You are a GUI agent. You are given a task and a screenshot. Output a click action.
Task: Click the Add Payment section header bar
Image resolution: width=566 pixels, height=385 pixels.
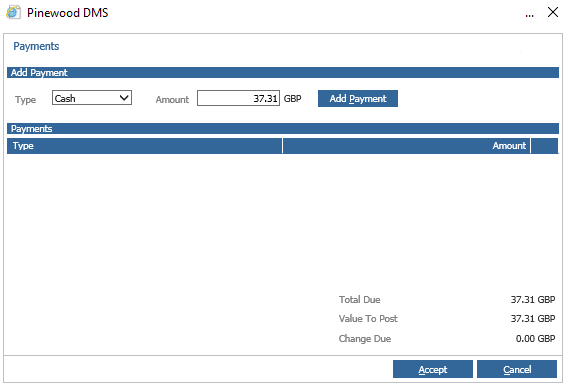pyautogui.click(x=283, y=73)
